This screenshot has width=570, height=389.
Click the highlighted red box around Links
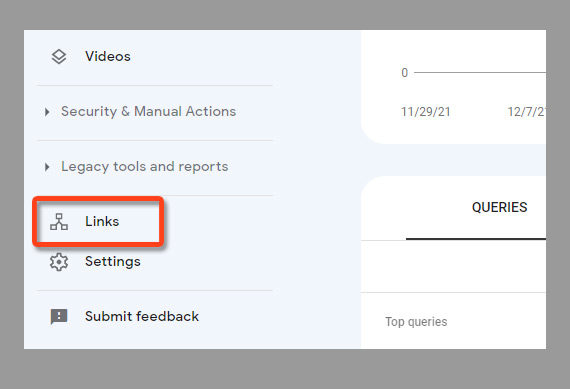(x=98, y=221)
